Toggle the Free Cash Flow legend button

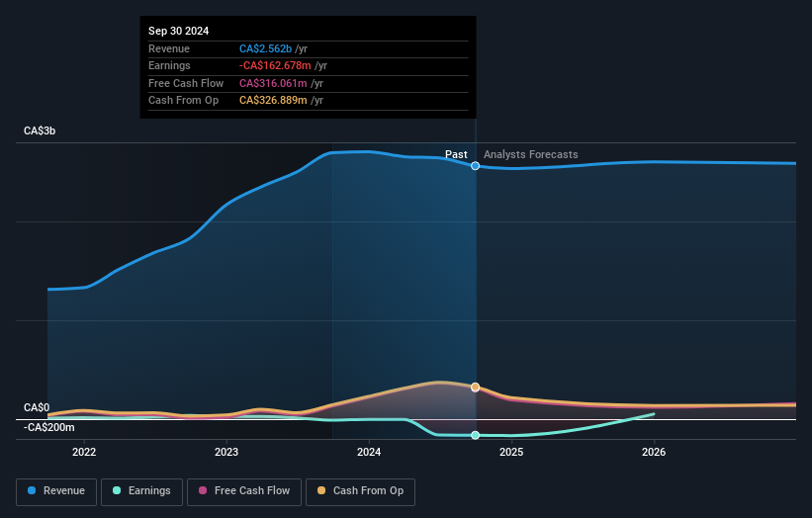[x=244, y=491]
